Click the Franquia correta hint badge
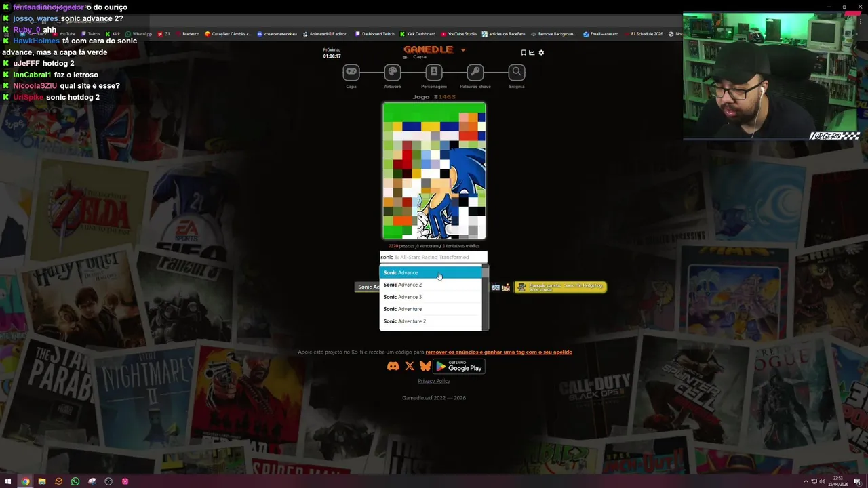868x488 pixels. [560, 287]
